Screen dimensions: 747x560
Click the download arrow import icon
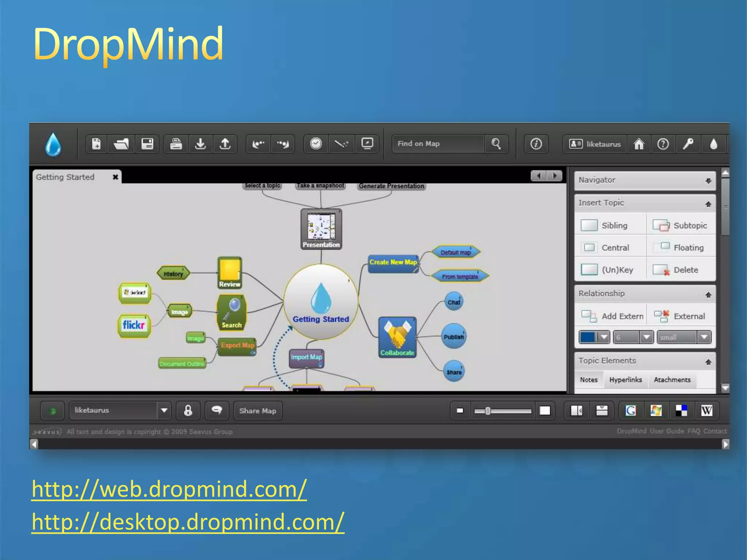pos(200,144)
